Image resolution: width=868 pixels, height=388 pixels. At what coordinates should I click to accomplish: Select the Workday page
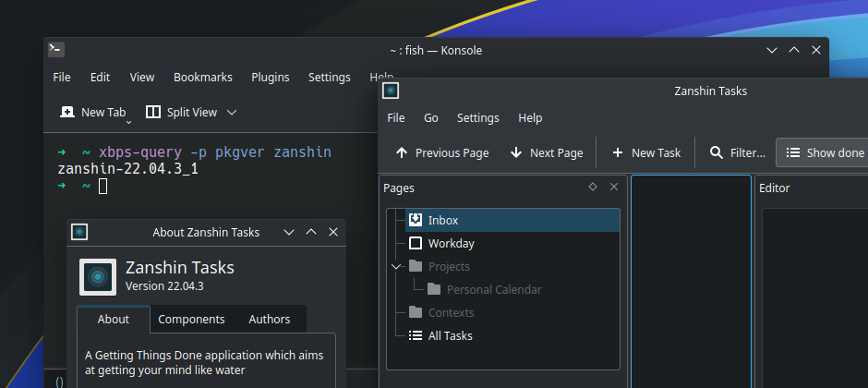point(512,244)
